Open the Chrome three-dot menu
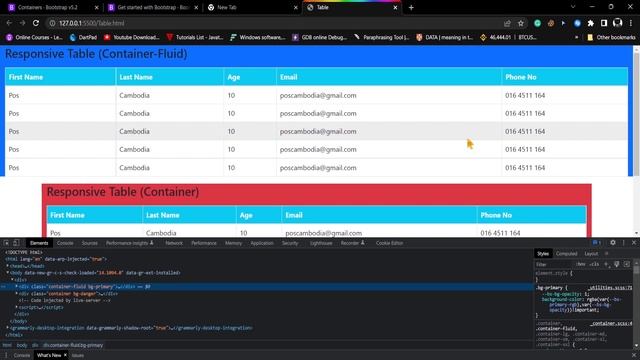This screenshot has width=640, height=360. pyautogui.click(x=631, y=23)
